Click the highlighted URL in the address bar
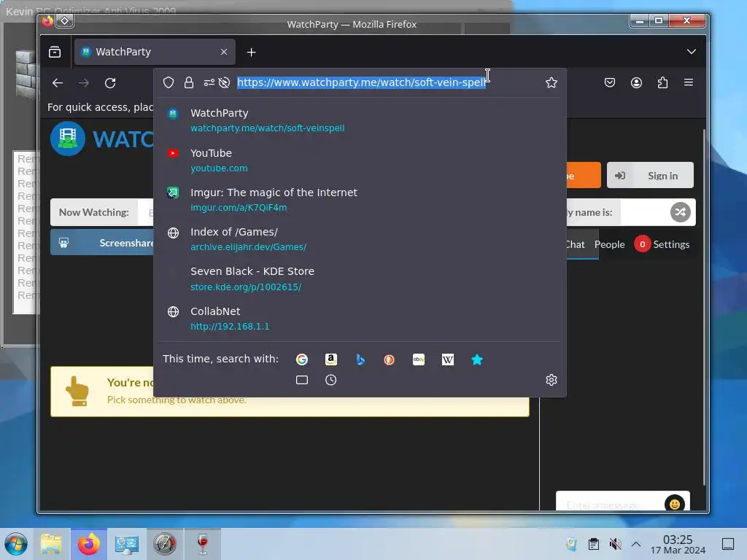 (x=362, y=82)
